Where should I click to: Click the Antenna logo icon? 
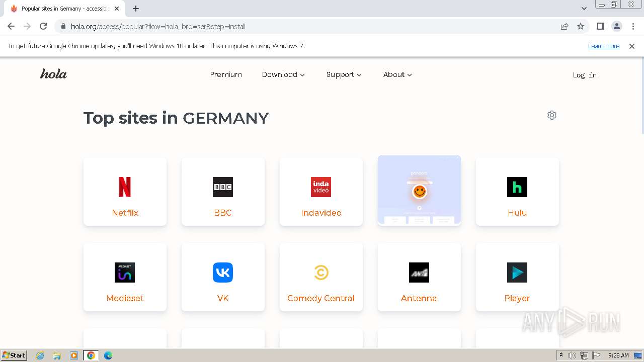[419, 273]
